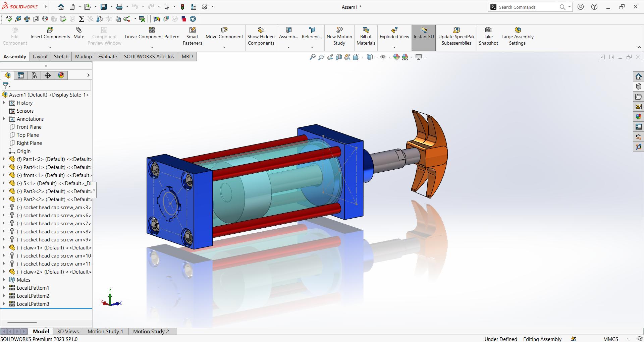This screenshot has width=644, height=342.
Task: Take Snapshot of the assembly
Action: pyautogui.click(x=488, y=36)
